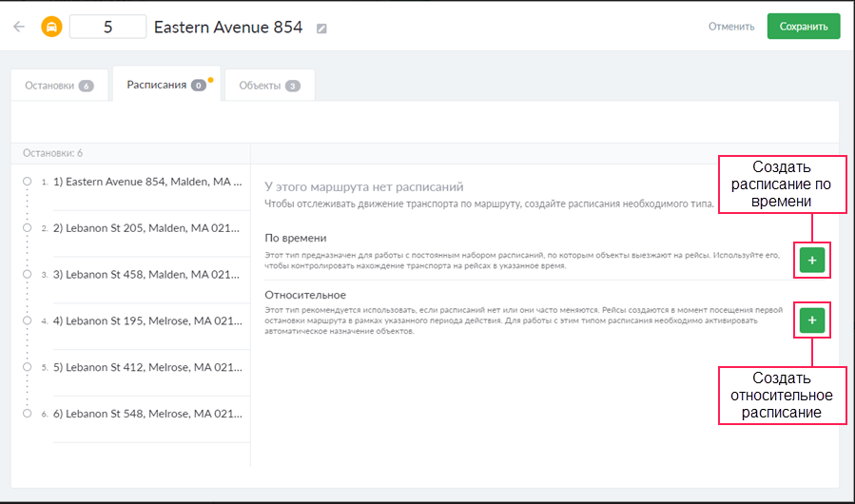Viewport: 855px width, 504px height.
Task: Select stop 6 Lebanon St 548, Melrose
Action: point(142,414)
